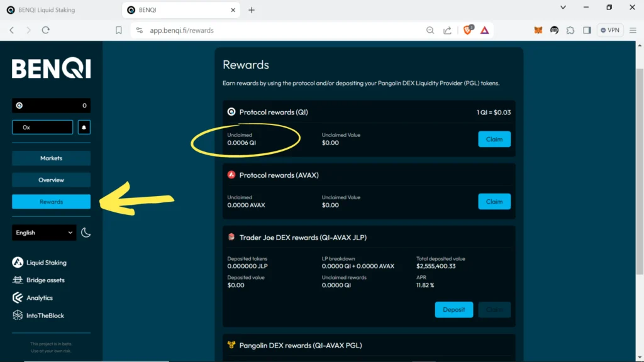Reload the page
The width and height of the screenshot is (644, 362).
point(46,30)
